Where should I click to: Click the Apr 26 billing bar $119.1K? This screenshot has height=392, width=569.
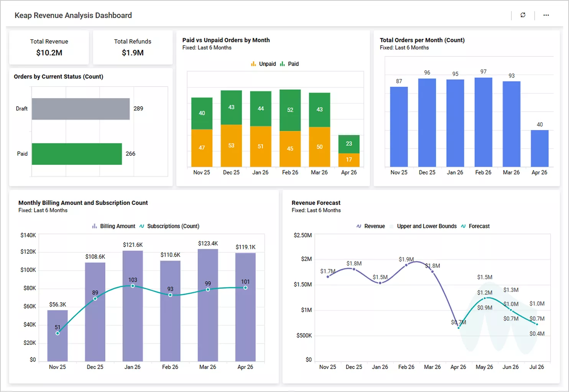(x=245, y=307)
